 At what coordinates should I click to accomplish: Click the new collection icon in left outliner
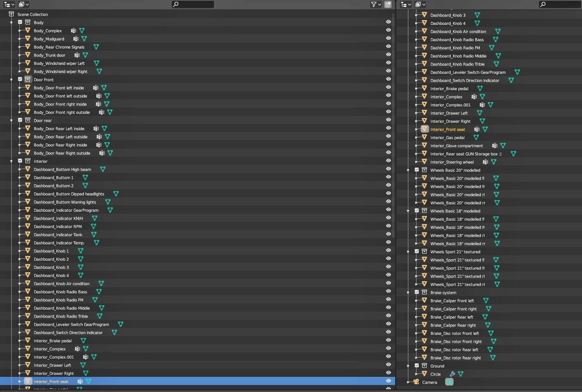tap(388, 4)
